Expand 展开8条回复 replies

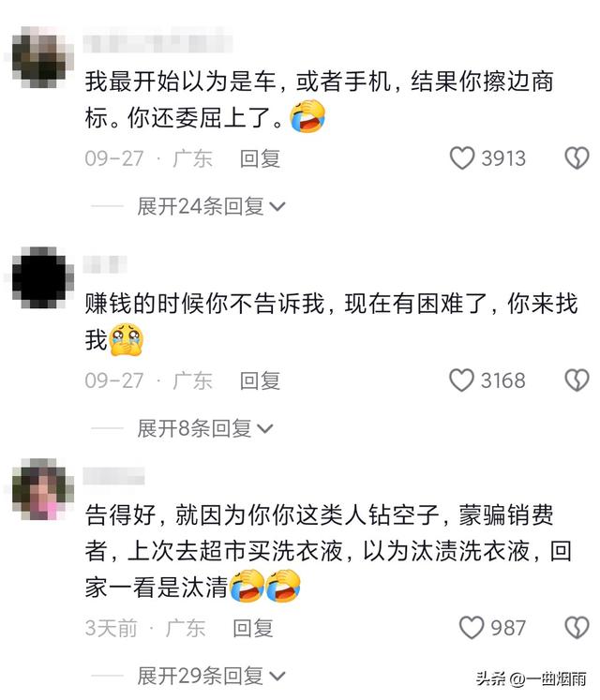[x=205, y=428]
